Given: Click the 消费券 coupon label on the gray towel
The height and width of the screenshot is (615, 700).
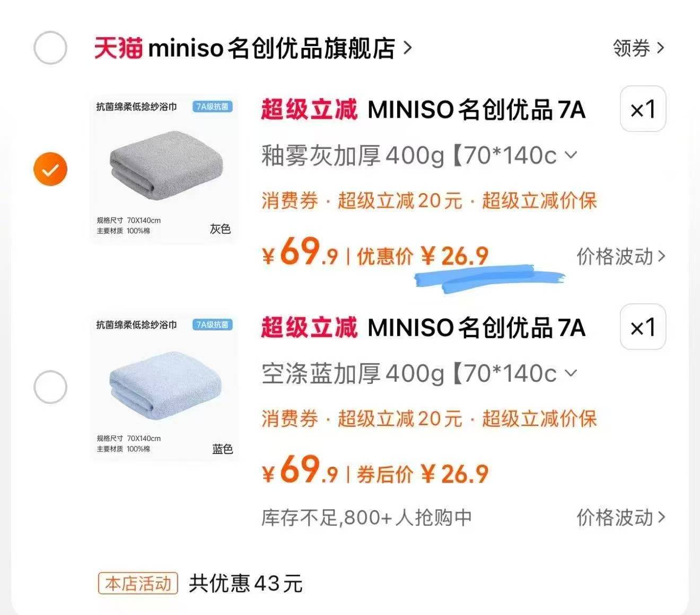Looking at the screenshot, I should pyautogui.click(x=289, y=201).
